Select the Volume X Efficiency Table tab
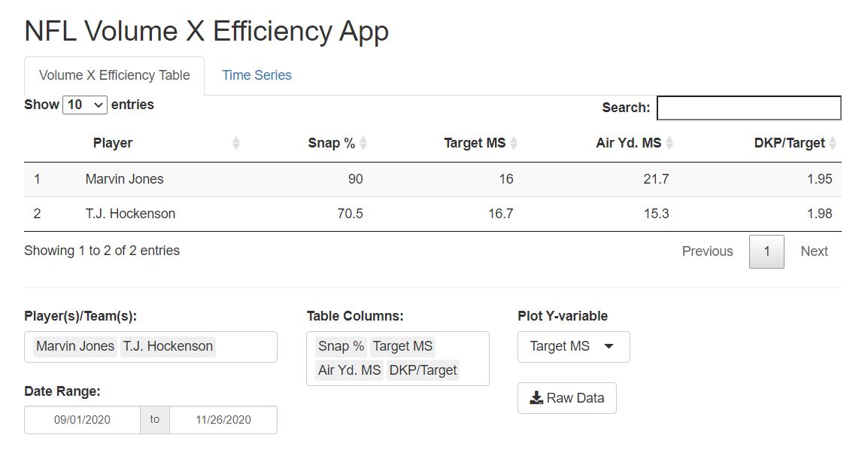Screen dimensions: 868x450 114,75
